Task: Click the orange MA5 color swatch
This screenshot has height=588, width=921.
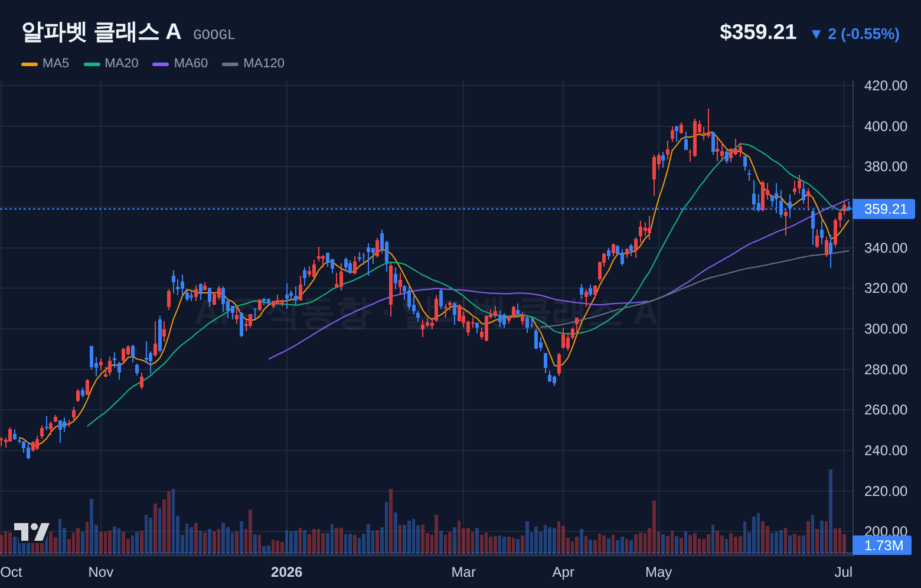Action: click(x=30, y=64)
